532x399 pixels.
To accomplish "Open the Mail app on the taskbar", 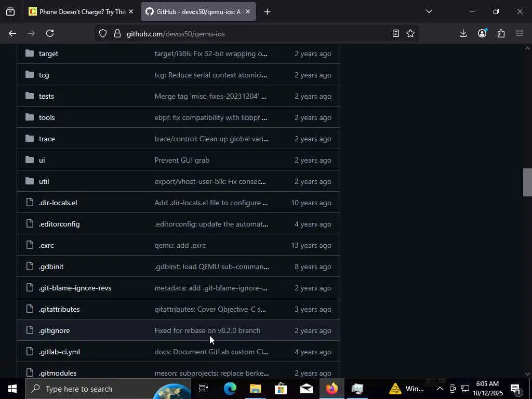I will click(307, 389).
